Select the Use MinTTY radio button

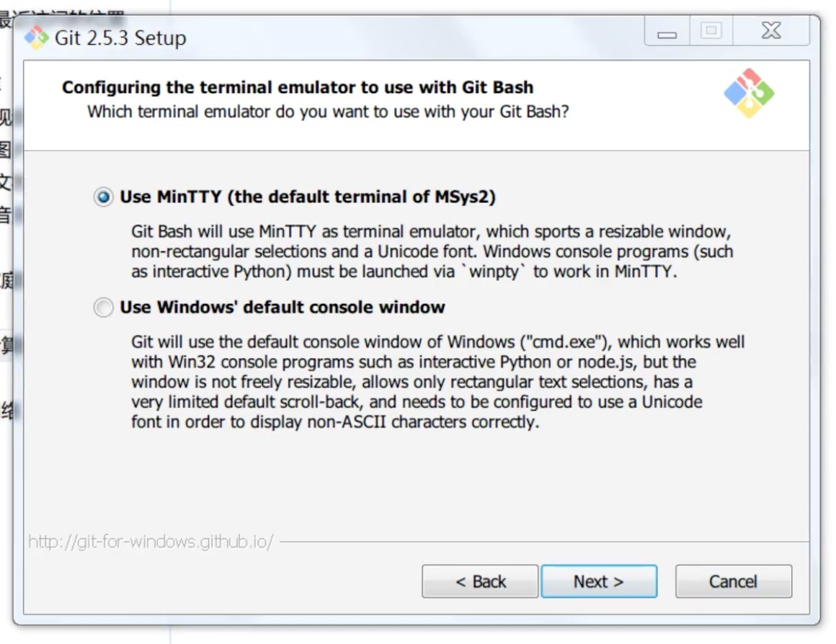[x=104, y=197]
